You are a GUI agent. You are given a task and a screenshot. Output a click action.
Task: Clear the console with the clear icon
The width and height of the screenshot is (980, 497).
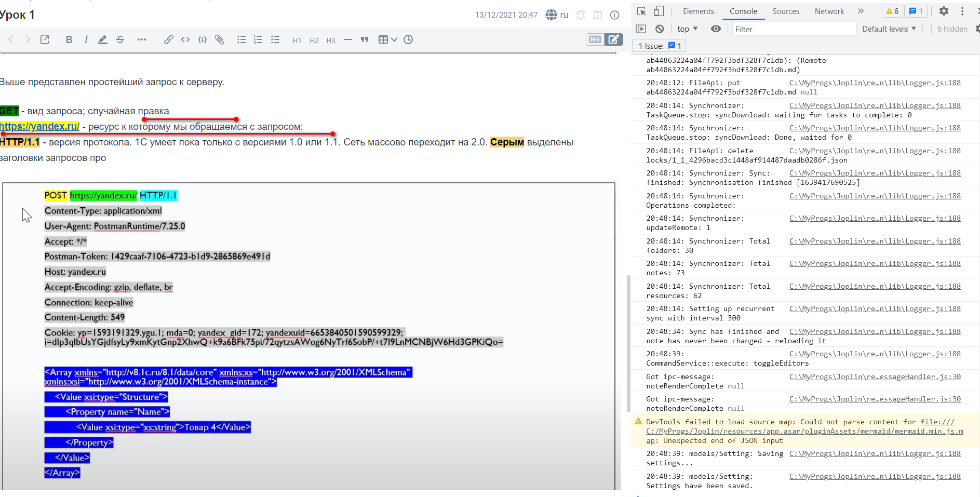click(660, 29)
